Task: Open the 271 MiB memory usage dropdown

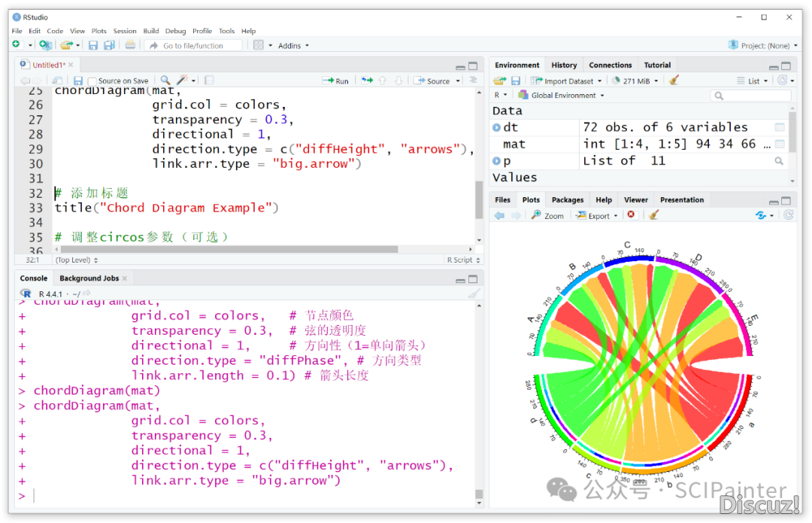Action: coord(635,81)
